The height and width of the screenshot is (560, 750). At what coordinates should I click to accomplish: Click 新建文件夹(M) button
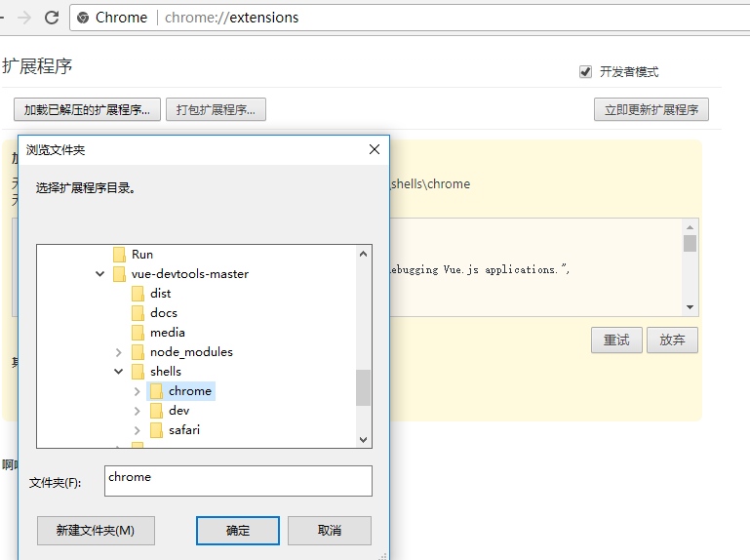click(x=96, y=531)
